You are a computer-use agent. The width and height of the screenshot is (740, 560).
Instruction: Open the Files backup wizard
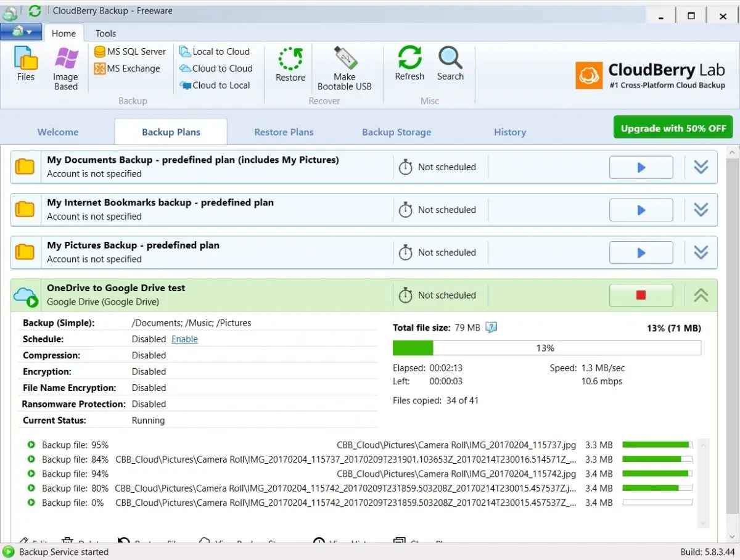pos(26,64)
